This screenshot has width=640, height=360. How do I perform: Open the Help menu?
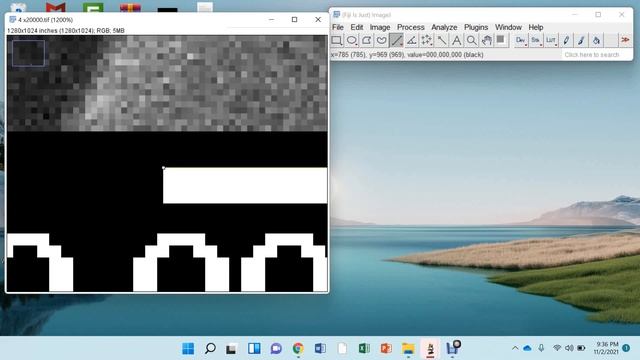pos(536,27)
